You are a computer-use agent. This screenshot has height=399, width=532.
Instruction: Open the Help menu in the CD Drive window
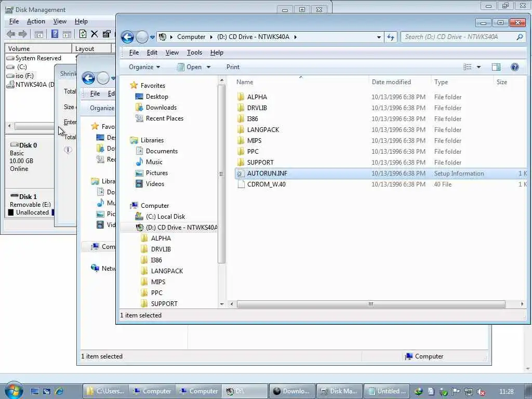[217, 52]
